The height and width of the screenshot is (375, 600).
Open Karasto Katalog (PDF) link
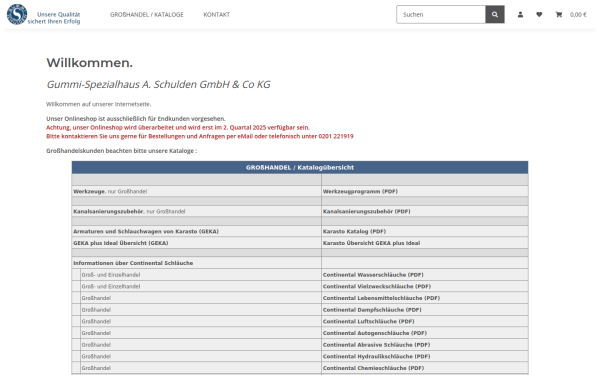pyautogui.click(x=354, y=232)
